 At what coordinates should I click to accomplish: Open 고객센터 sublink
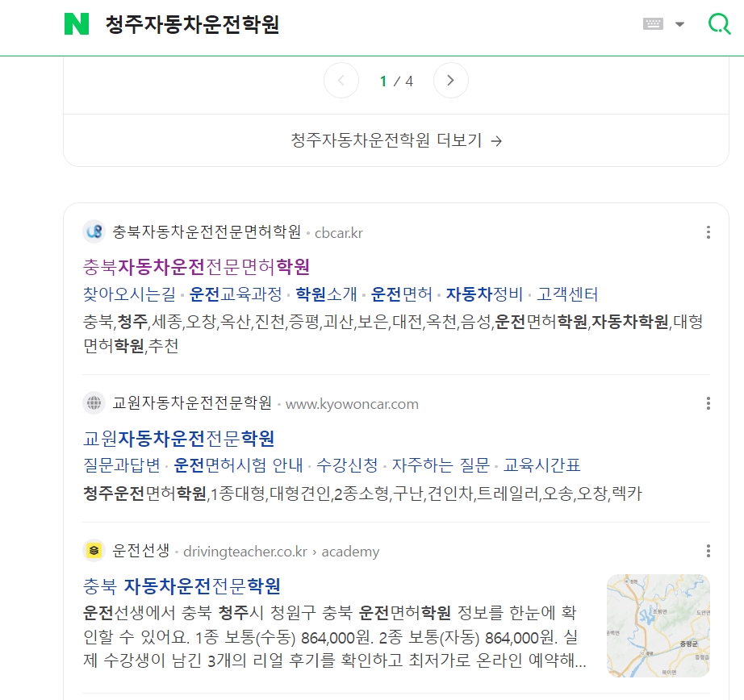[567, 294]
